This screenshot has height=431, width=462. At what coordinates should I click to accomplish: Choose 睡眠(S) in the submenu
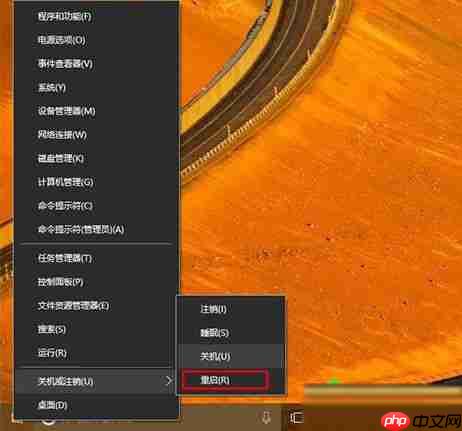point(231,333)
